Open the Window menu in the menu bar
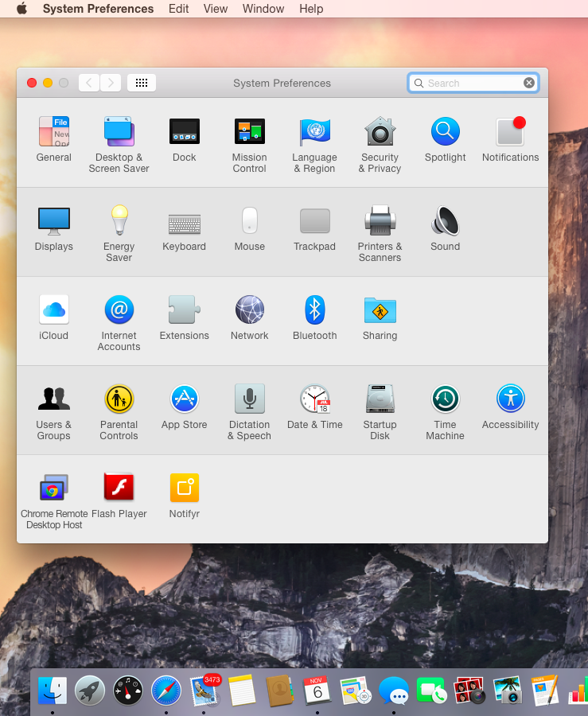This screenshot has height=716, width=588. [x=263, y=9]
